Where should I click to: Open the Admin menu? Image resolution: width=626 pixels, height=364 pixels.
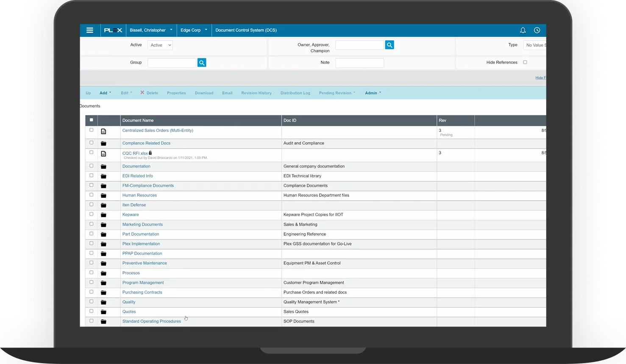coord(373,93)
